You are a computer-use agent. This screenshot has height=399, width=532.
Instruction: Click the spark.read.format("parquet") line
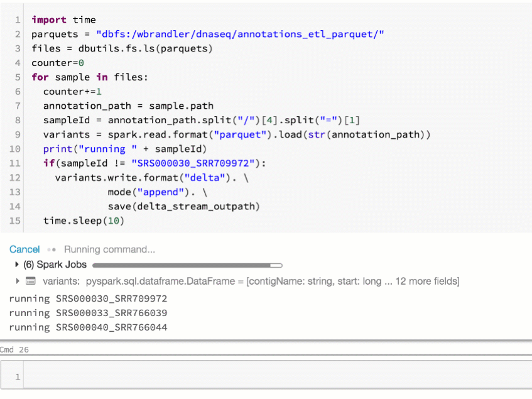[x=237, y=134]
